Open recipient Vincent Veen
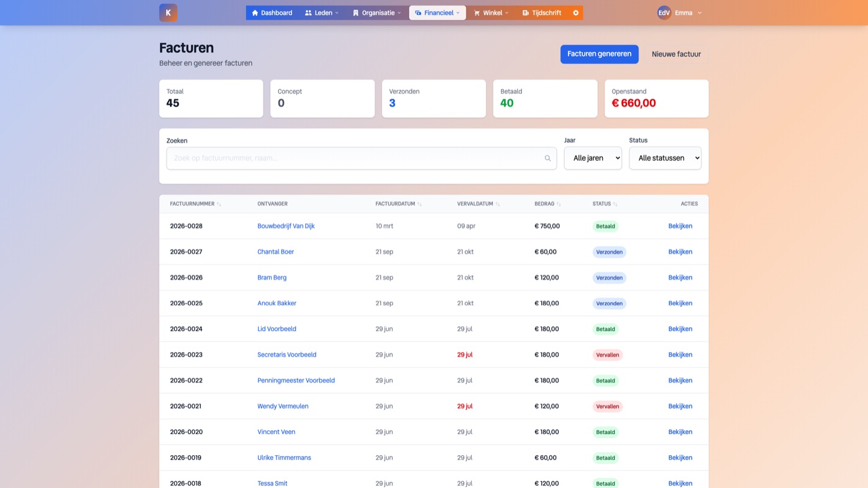This screenshot has width=868, height=488. (x=277, y=432)
